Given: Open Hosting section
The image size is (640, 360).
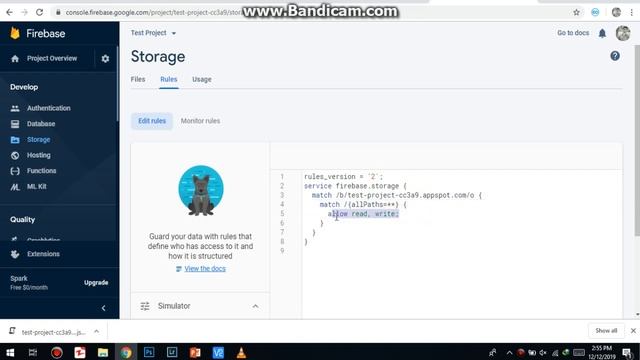Looking at the screenshot, I should click(x=39, y=155).
